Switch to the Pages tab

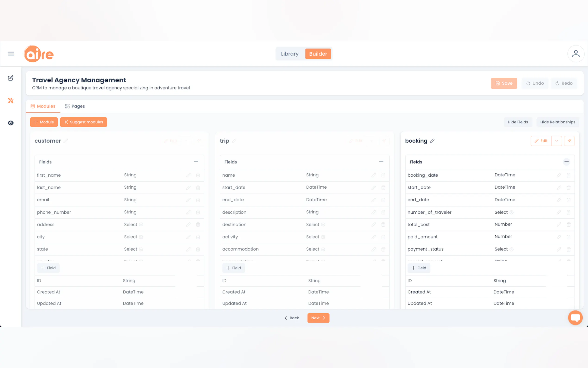click(75, 106)
